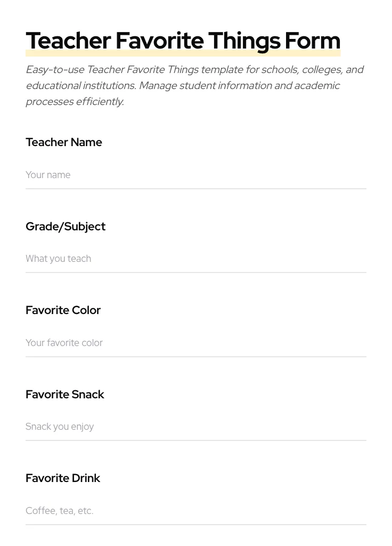Click the Teacher Name input field
The width and height of the screenshot is (392, 546).
pyautogui.click(x=196, y=175)
